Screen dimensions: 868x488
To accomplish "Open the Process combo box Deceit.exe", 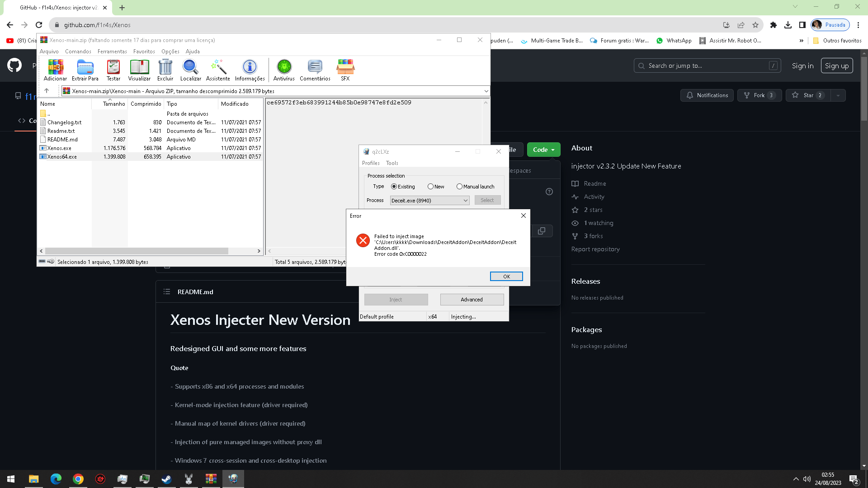I will (429, 200).
